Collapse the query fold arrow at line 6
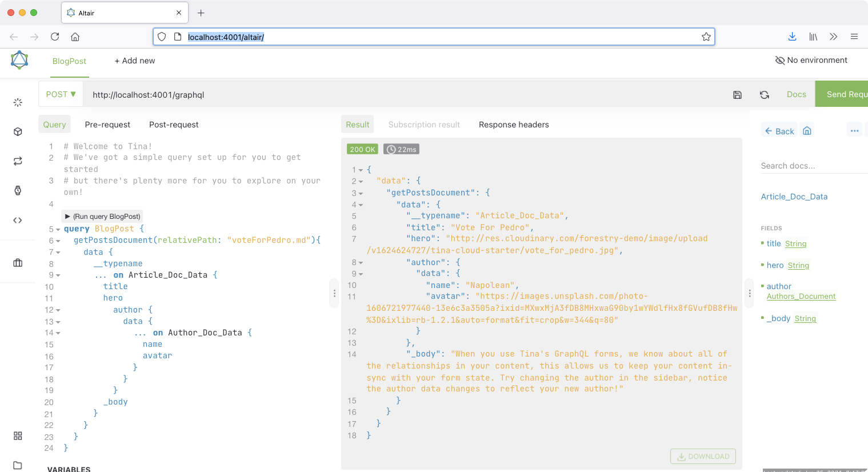The image size is (868, 472). click(x=58, y=241)
